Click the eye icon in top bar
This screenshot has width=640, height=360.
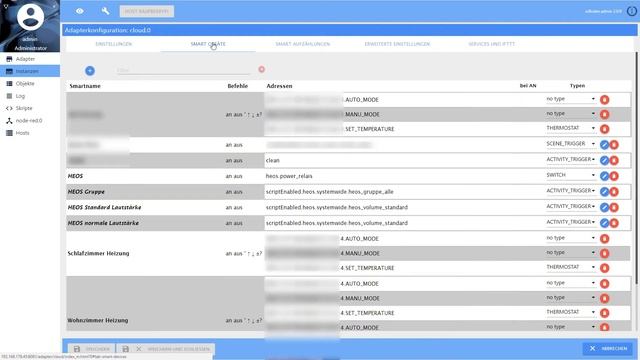coord(80,11)
